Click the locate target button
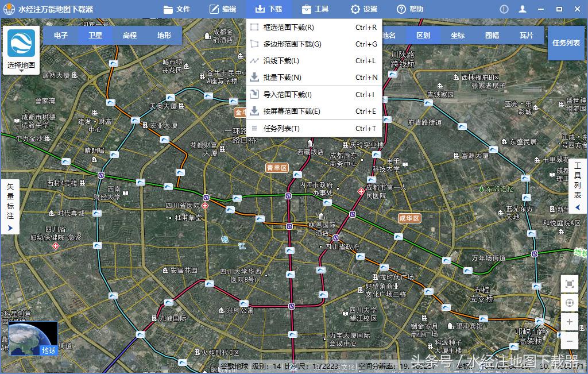588x374 pixels. 569,303
